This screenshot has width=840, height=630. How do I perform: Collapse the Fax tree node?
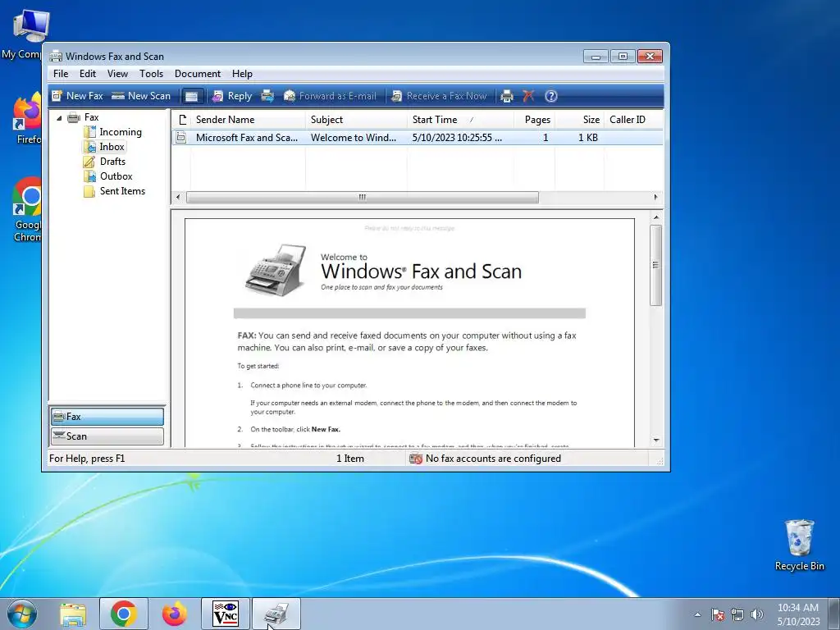[x=59, y=118]
